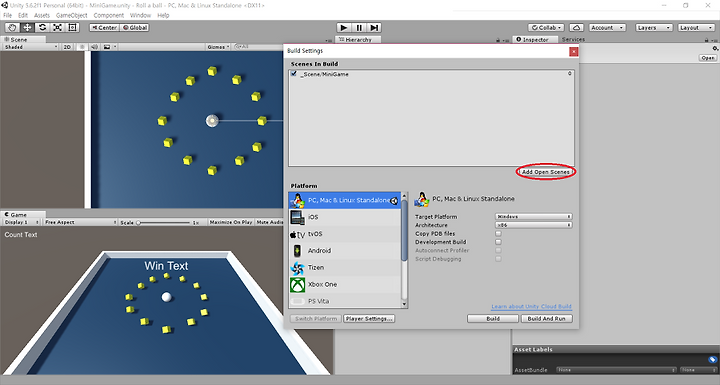Open the File menu

point(8,15)
